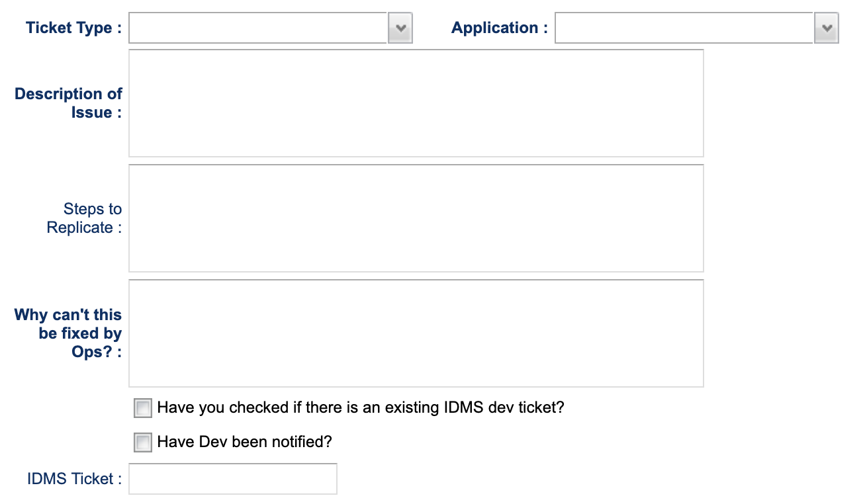This screenshot has width=867, height=504.
Task: Click the 'Why can't this be fixed by Ops?' label
Action: click(x=69, y=333)
